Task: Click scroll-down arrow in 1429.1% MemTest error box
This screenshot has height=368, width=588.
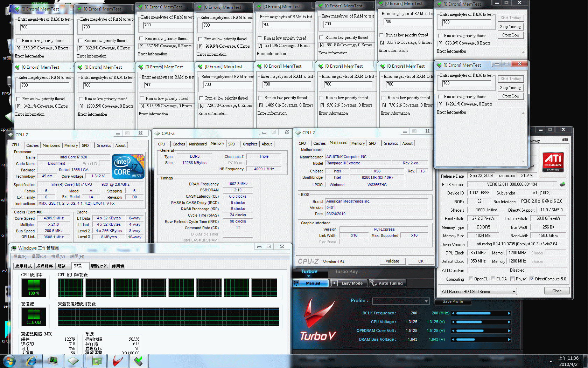Action: click(x=523, y=162)
